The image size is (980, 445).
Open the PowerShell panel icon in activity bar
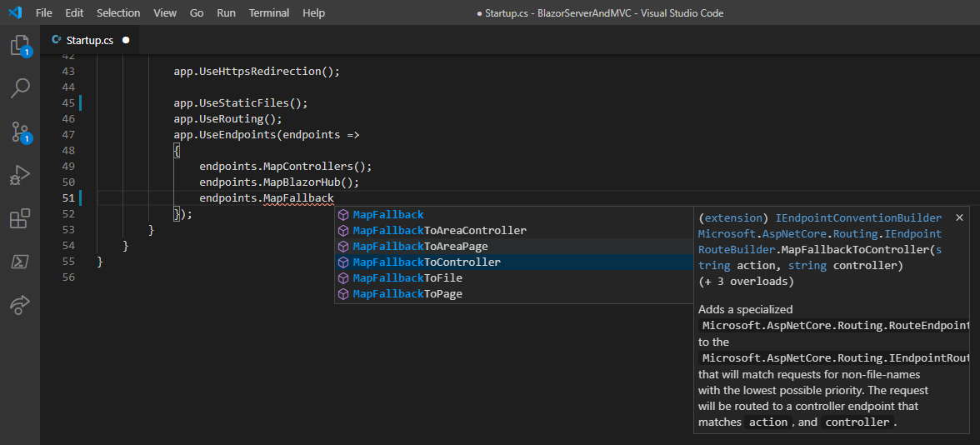[x=20, y=262]
